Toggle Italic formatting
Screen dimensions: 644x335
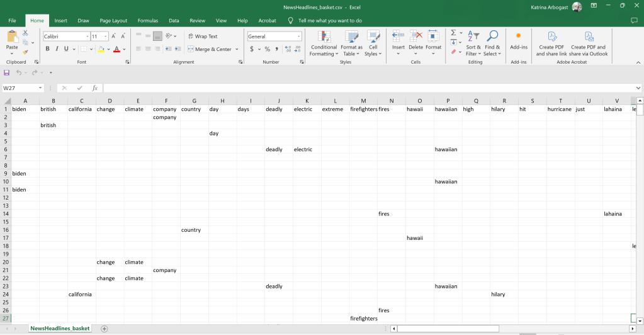point(57,49)
